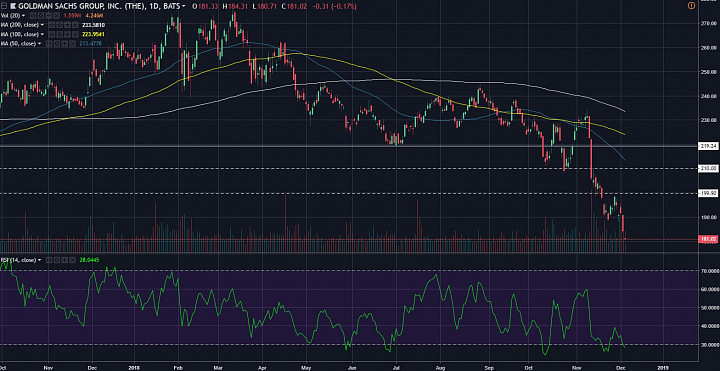This screenshot has height=371, width=720.
Task: Click the MA 200 value 233.5810
Action: coord(94,25)
